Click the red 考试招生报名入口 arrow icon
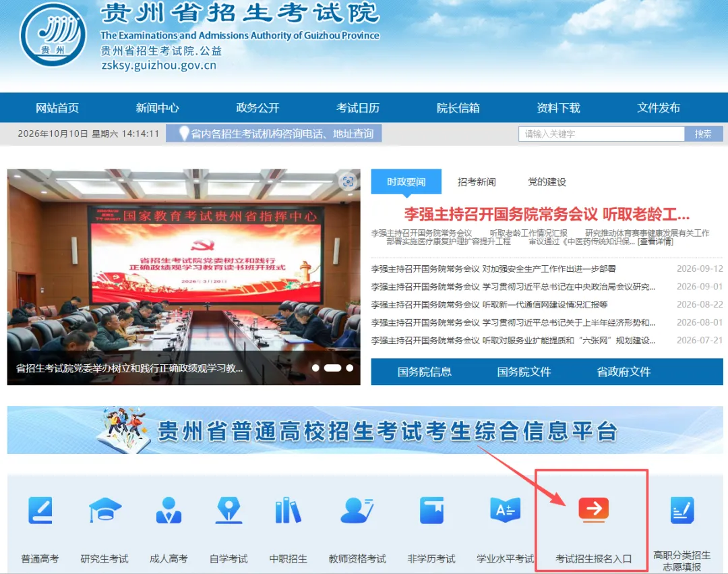Viewport: 728px width, 574px height. (x=593, y=509)
